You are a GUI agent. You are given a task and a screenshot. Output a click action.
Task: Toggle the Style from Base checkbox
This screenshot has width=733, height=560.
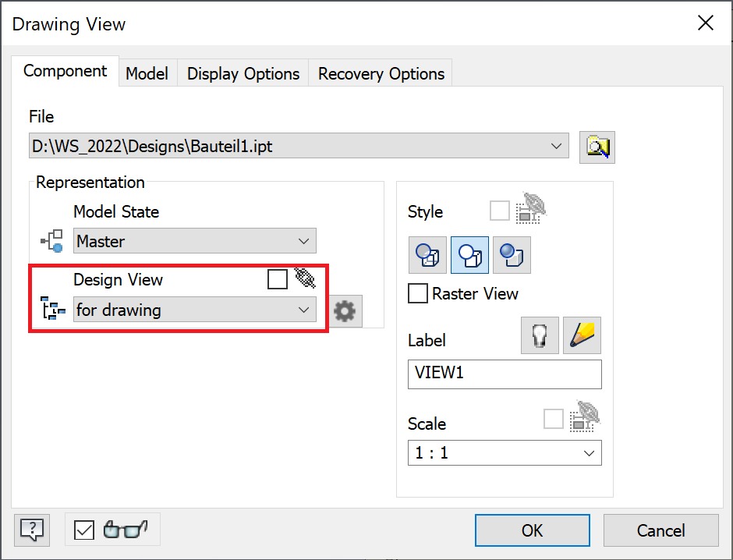499,211
